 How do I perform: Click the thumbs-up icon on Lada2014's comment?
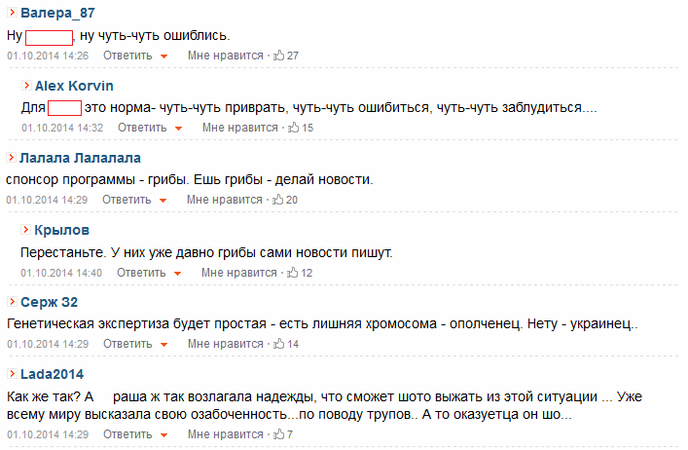(x=279, y=434)
